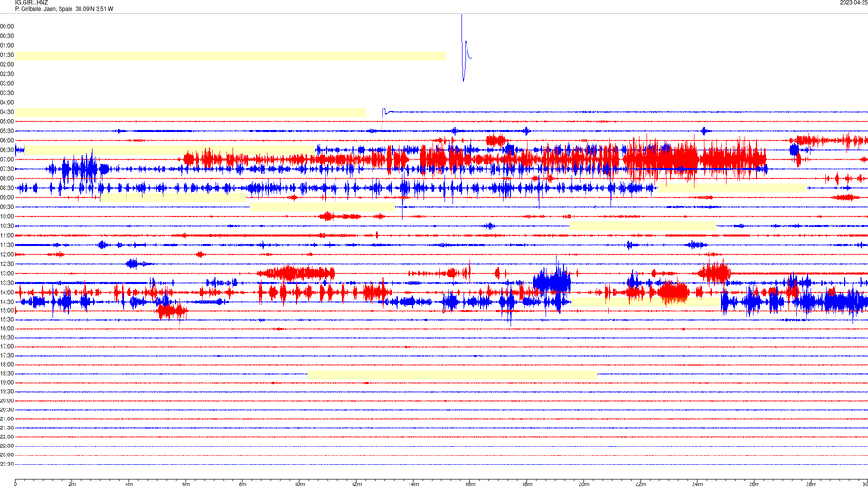
Task: Select the yellow data-gap bar on the 04:30 row
Action: click(191, 112)
